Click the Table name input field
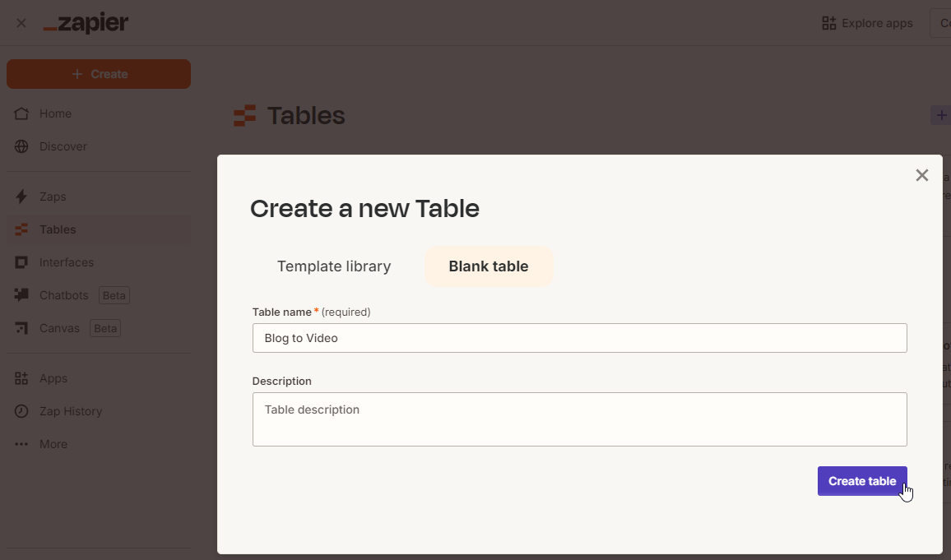951x560 pixels. coord(579,338)
